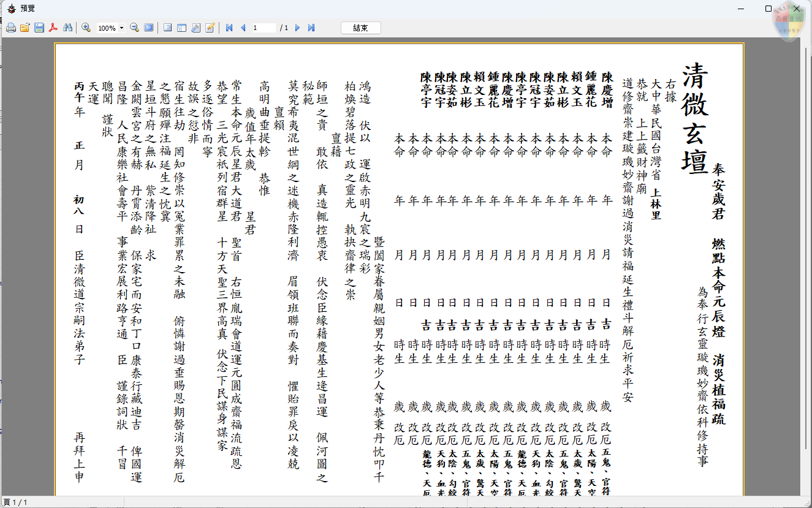Open page settings icon with wrench
812x508 pixels.
[x=195, y=28]
